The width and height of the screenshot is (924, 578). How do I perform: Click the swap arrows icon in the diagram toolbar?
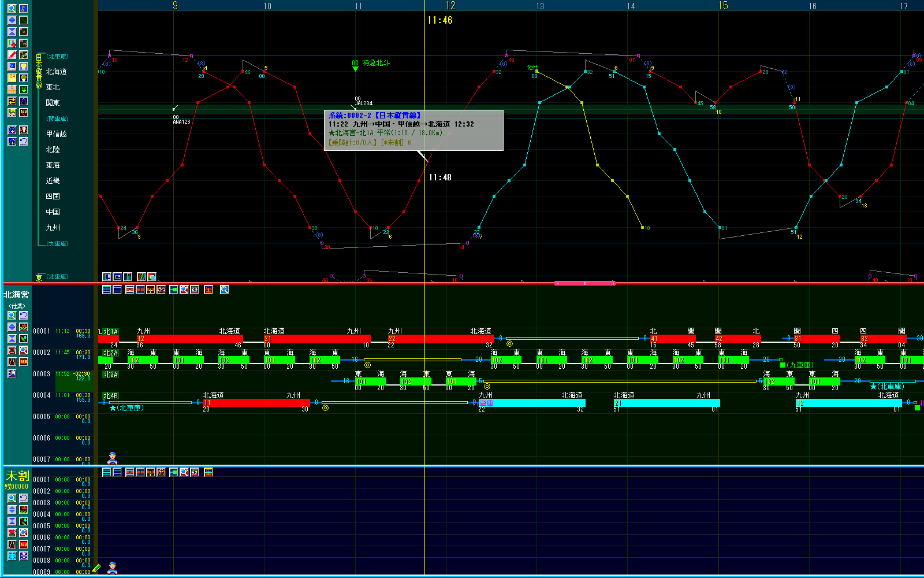pyautogui.click(x=12, y=101)
